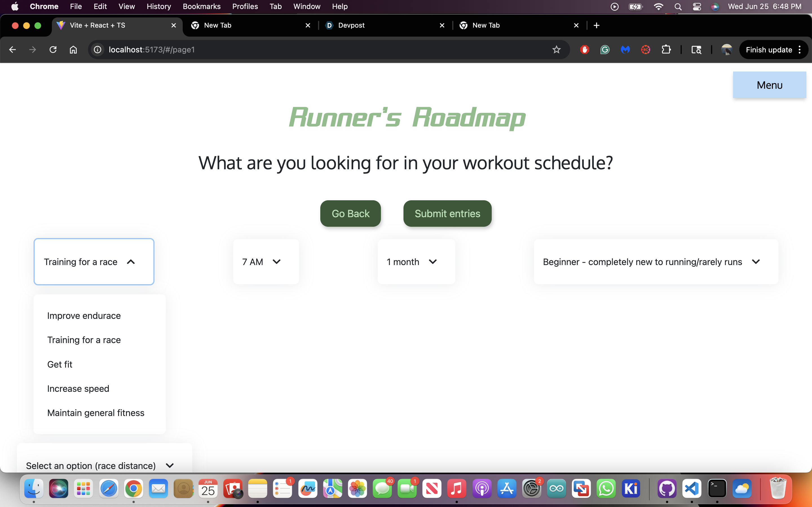812x507 pixels.
Task: Open the Extensions puzzle icon
Action: [x=666, y=50]
